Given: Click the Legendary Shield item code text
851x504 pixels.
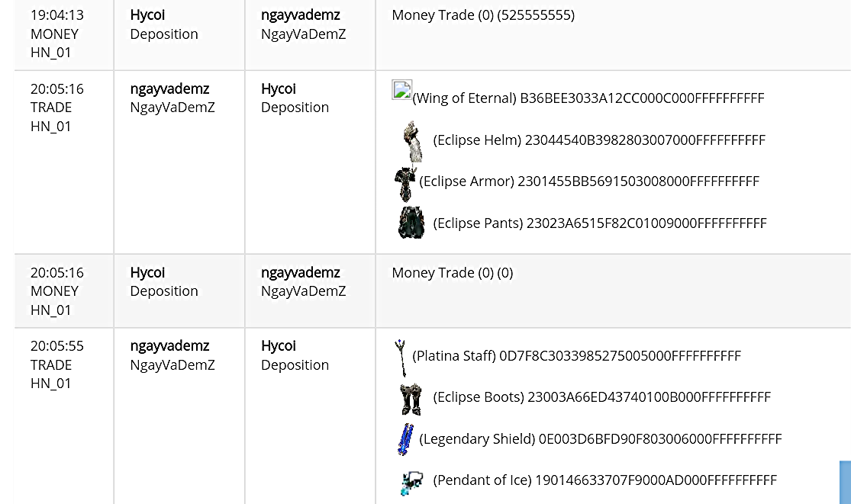Looking at the screenshot, I should pos(660,439).
